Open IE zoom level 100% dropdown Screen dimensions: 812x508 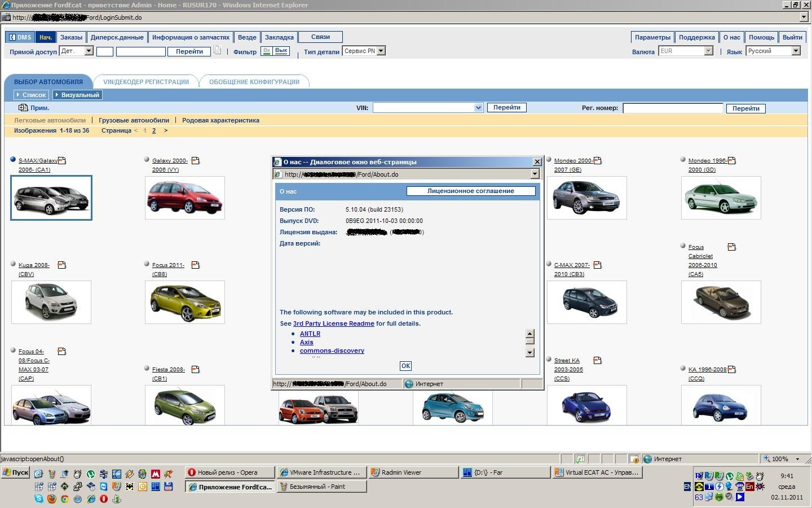797,459
